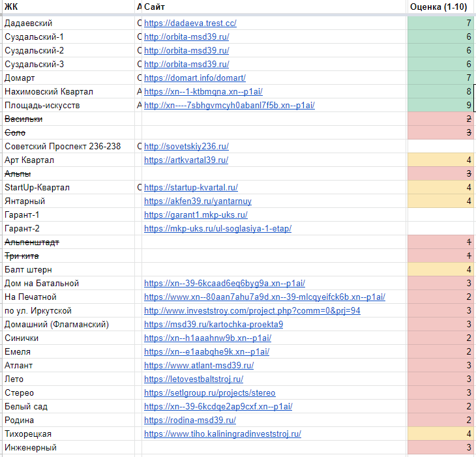
Task: Open the letovestbaltstroj.ru link
Action: coord(194,379)
